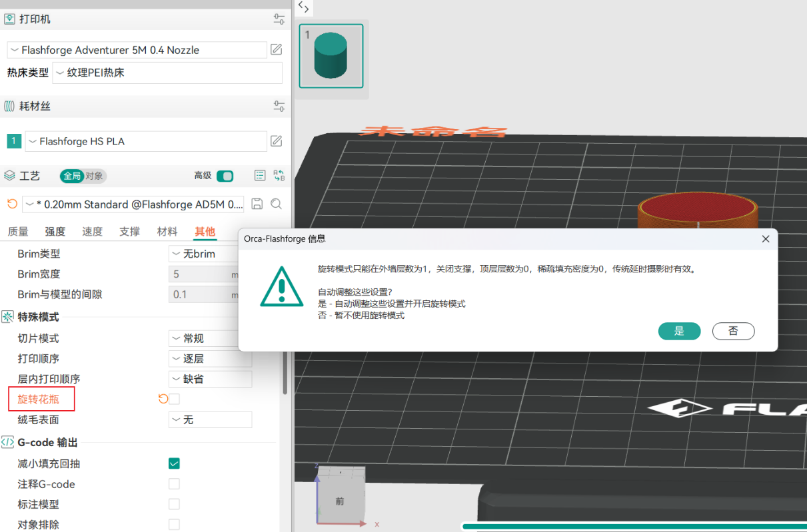Enable the 注释G-code checkbox
807x532 pixels.
click(174, 484)
